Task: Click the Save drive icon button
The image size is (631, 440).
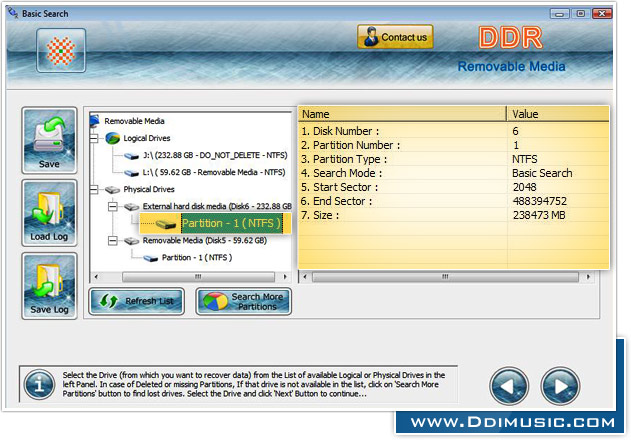Action: 49,140
